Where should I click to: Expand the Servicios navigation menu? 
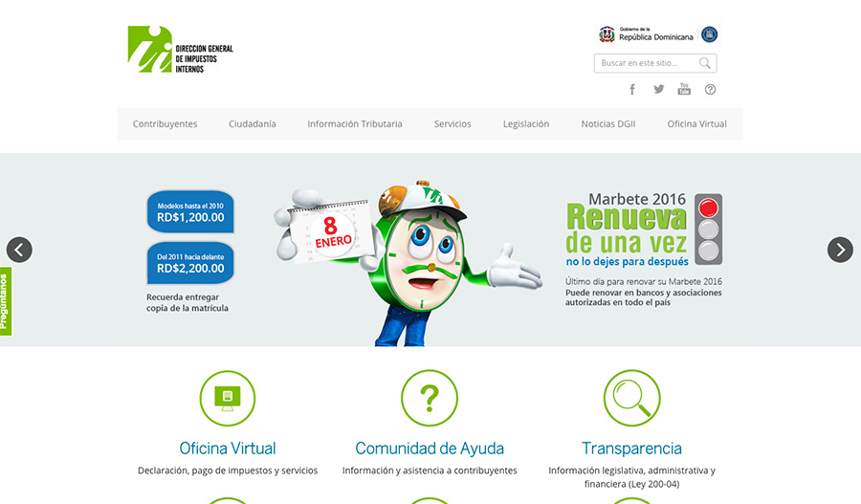(x=453, y=124)
